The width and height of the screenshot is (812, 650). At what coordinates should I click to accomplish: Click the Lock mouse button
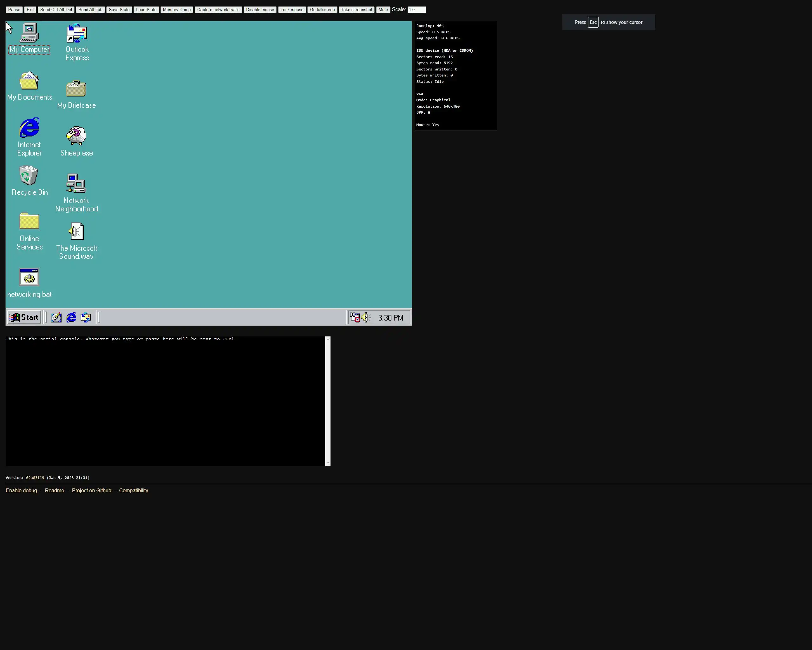[291, 10]
